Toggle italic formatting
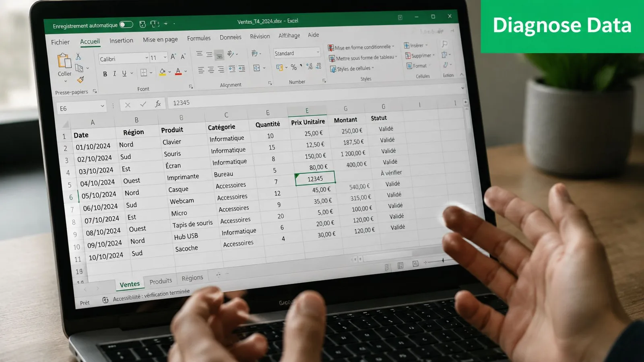 click(x=115, y=74)
